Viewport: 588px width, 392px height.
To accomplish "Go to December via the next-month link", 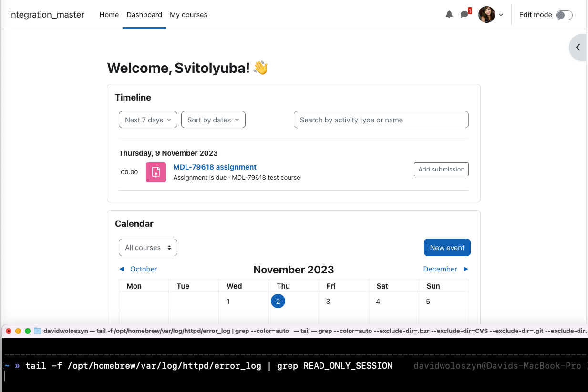I will click(446, 269).
